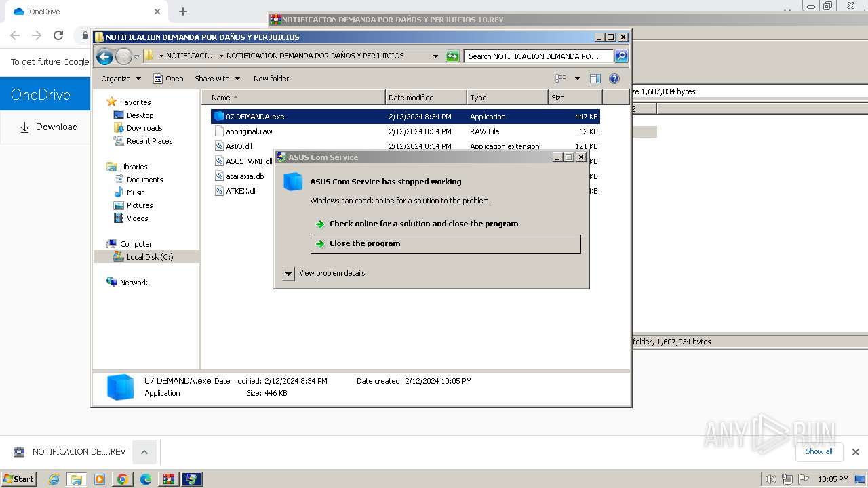Open recent pages dropdown beside Forward arrow

point(136,56)
